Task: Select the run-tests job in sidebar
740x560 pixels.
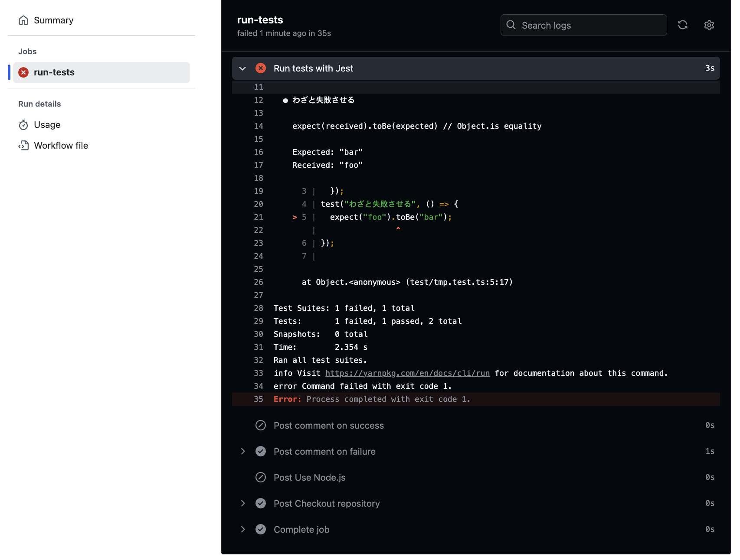Action: pos(102,72)
